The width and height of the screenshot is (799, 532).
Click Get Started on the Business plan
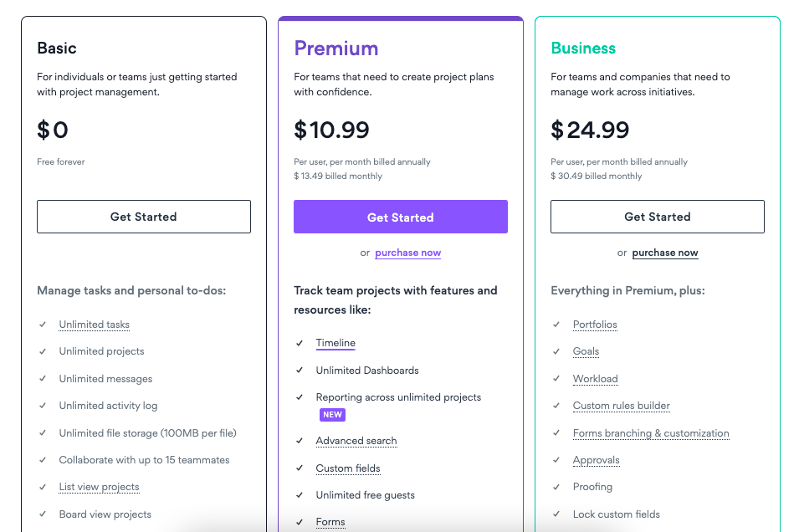coord(657,216)
